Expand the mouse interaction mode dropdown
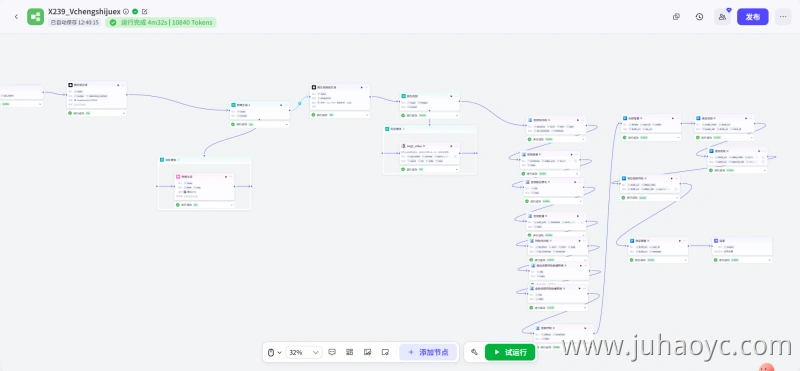 [274, 352]
